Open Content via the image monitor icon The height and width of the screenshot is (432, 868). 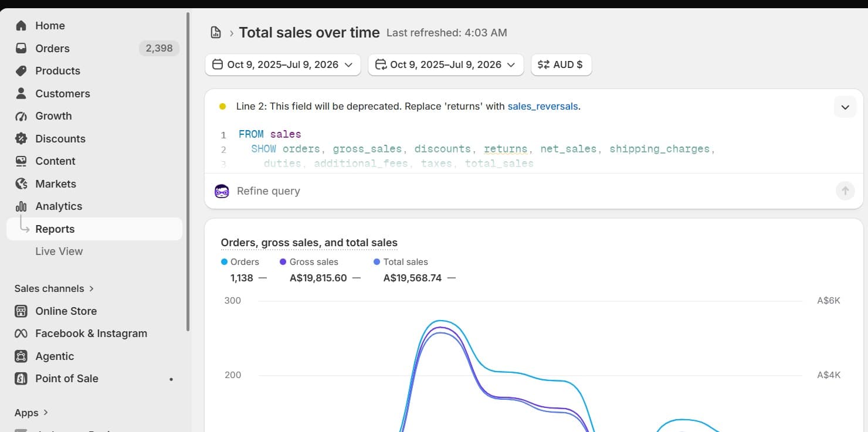pyautogui.click(x=21, y=161)
